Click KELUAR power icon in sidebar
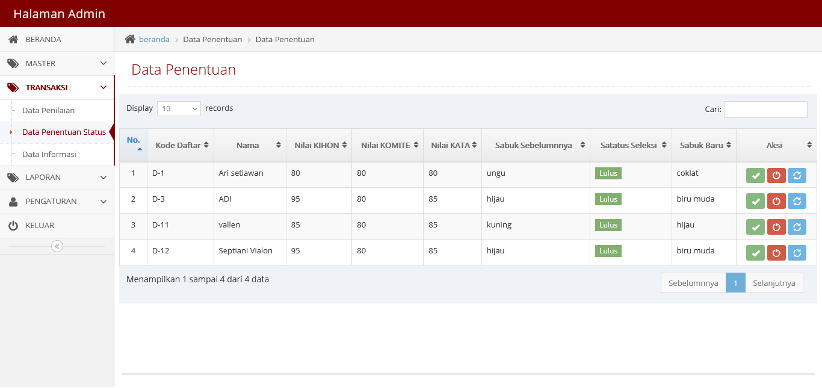822x388 pixels. [x=14, y=225]
